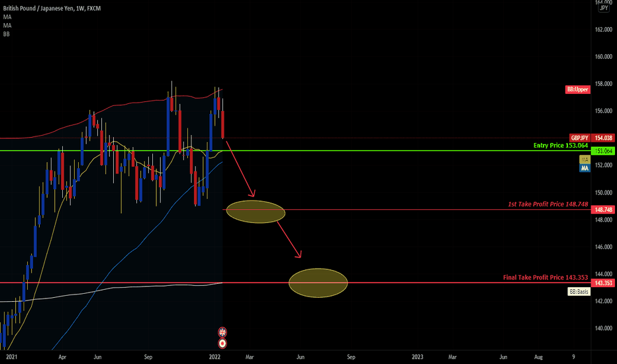Click the 142.000 price axis value
This screenshot has width=617, height=364.
point(604,301)
